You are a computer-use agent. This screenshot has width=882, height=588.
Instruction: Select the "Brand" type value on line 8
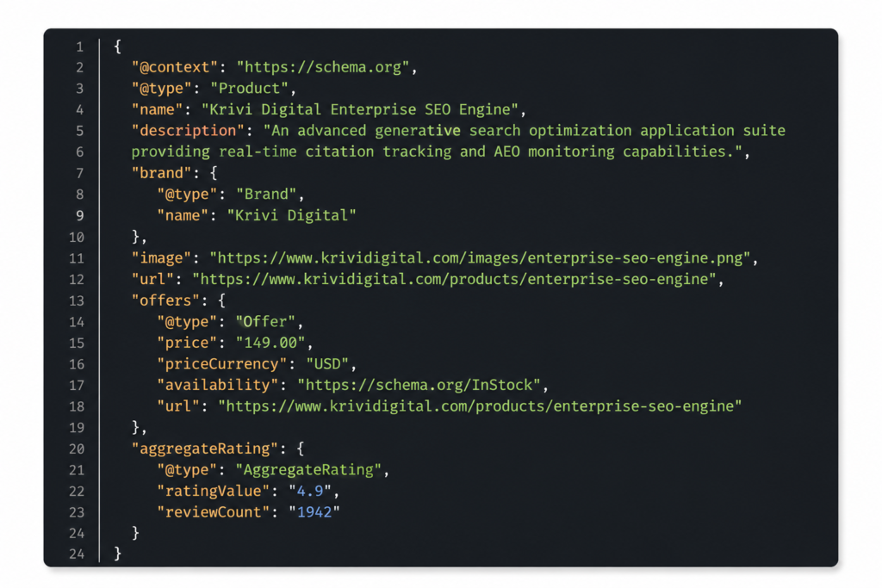tap(266, 195)
